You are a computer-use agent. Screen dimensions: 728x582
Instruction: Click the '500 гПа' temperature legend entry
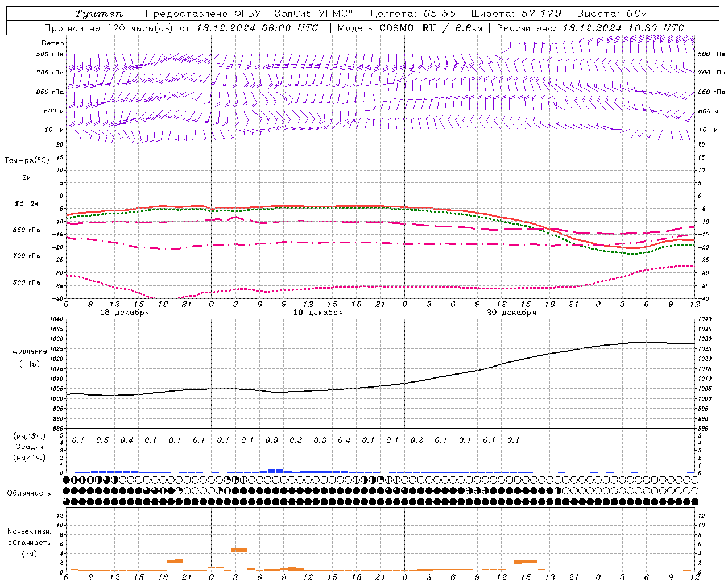tap(27, 282)
